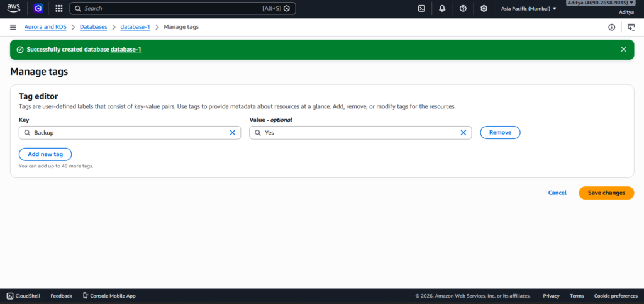Go to Aurora and RDS breadcrumb
This screenshot has width=644, height=304.
tap(46, 27)
